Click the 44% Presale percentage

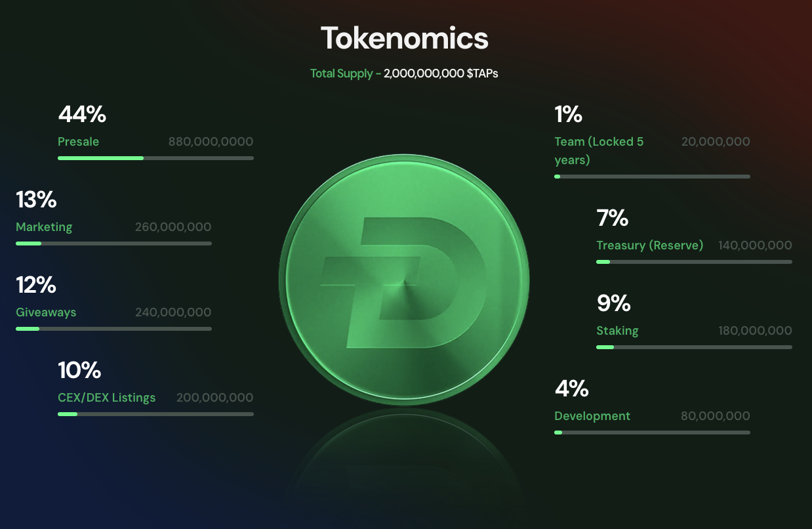tap(82, 115)
